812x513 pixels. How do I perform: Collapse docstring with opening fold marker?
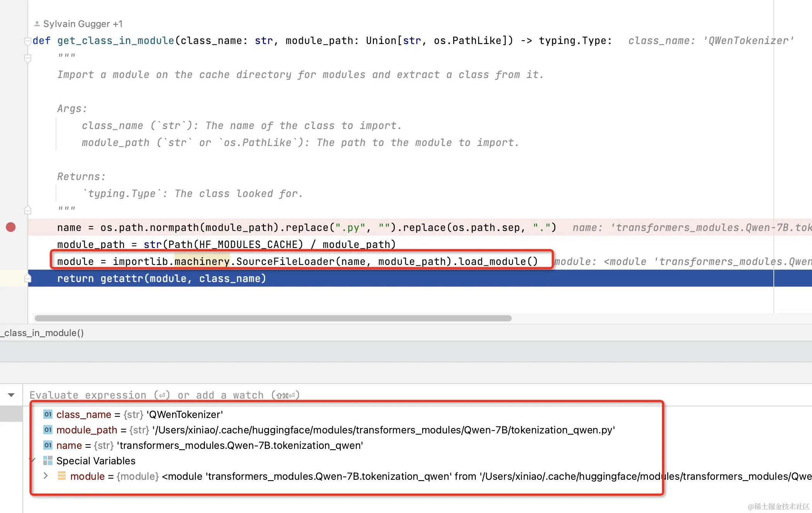(x=28, y=58)
